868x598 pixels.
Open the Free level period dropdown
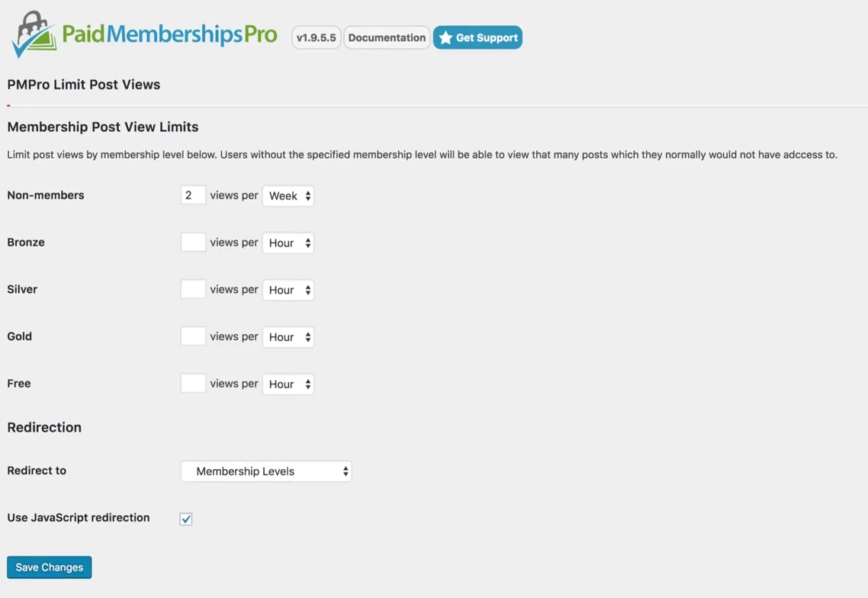(x=288, y=384)
